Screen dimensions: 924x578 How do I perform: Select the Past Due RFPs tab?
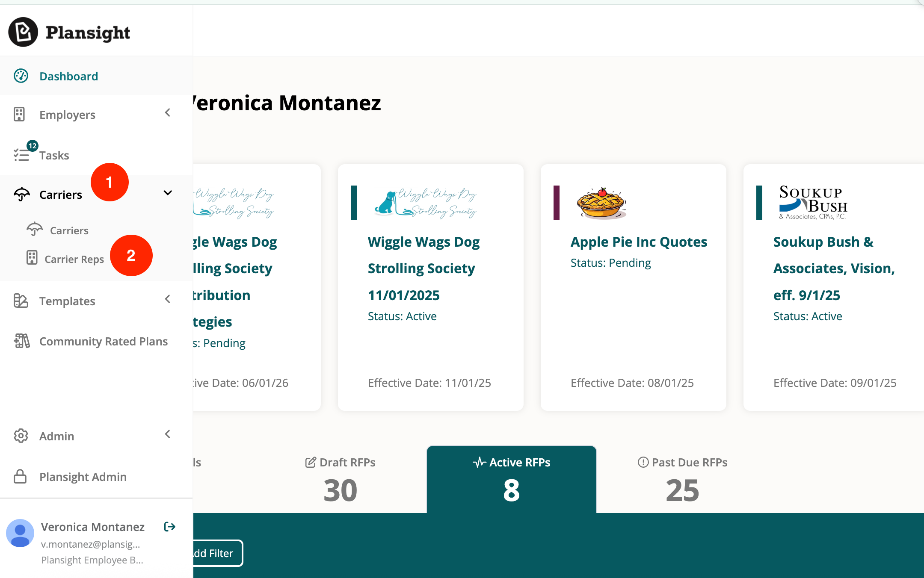tap(682, 479)
